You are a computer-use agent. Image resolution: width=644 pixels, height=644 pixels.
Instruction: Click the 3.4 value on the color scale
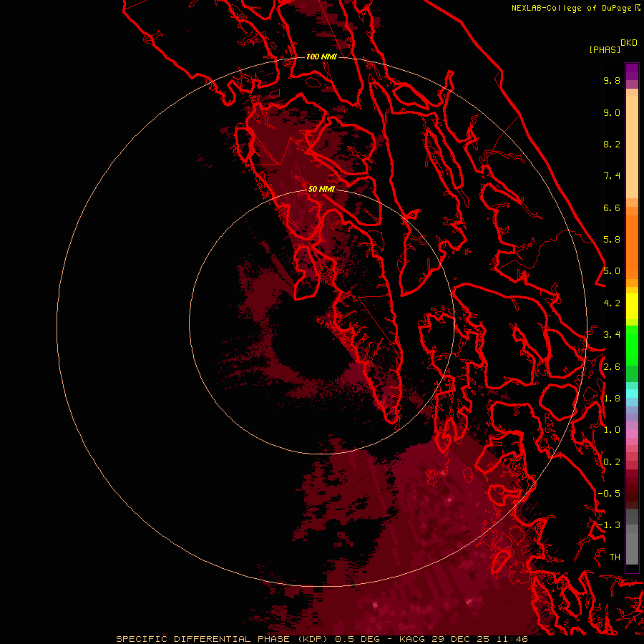pyautogui.click(x=612, y=335)
